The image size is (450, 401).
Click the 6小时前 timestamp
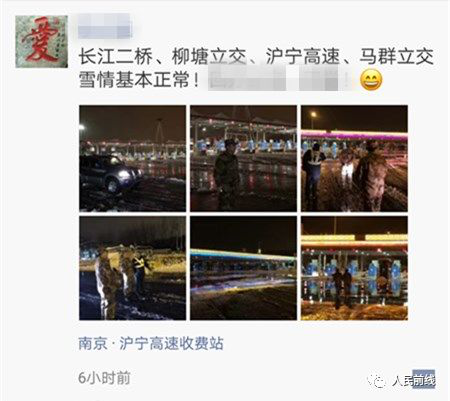click(x=104, y=378)
